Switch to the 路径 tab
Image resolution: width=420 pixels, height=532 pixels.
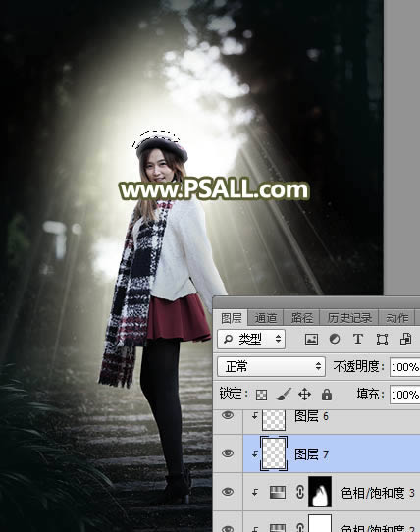coord(302,318)
